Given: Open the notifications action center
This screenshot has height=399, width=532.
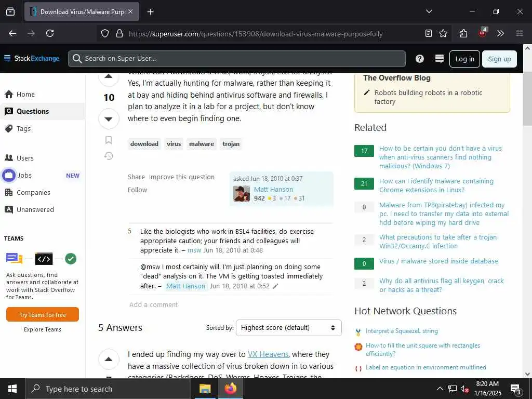Looking at the screenshot, I should coord(515,389).
